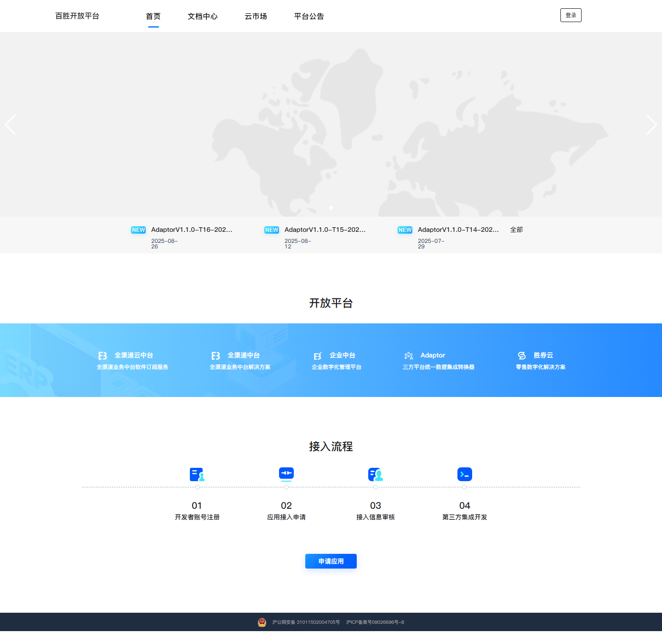Open the AdaptorV1.1.0-T16 announcement
This screenshot has height=644, width=662.
click(x=192, y=230)
